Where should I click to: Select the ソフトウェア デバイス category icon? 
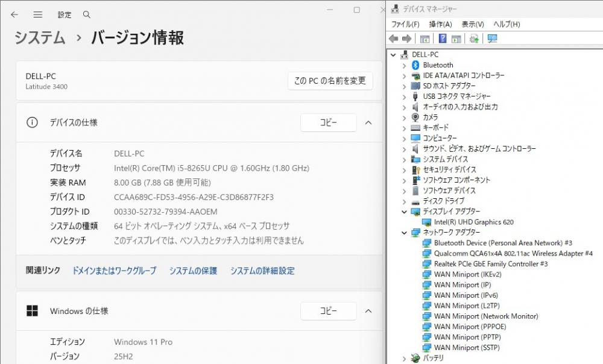tap(415, 190)
